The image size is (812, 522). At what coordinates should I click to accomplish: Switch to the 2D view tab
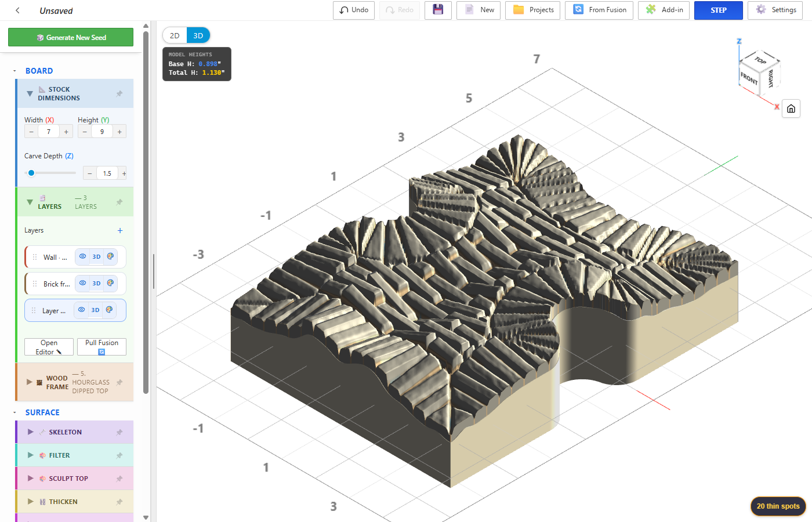(175, 35)
